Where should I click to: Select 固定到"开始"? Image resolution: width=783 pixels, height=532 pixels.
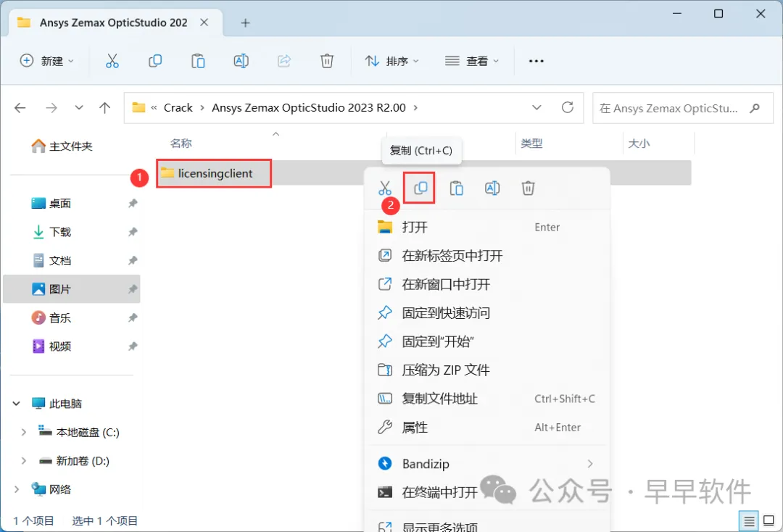click(x=487, y=341)
